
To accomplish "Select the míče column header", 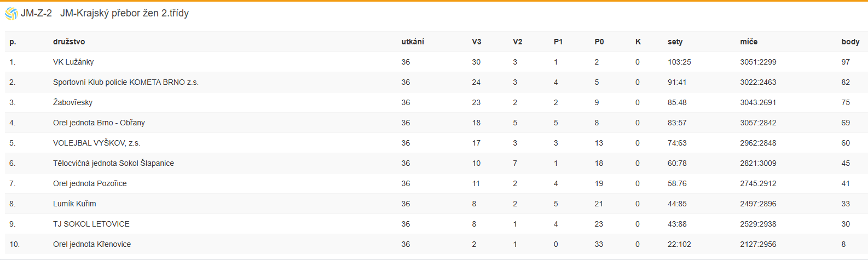I will pos(749,42).
